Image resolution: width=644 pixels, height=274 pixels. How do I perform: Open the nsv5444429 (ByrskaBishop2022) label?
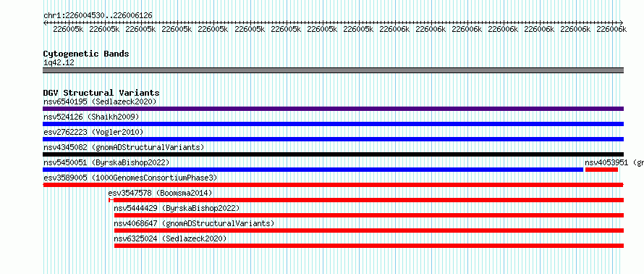tap(177, 208)
